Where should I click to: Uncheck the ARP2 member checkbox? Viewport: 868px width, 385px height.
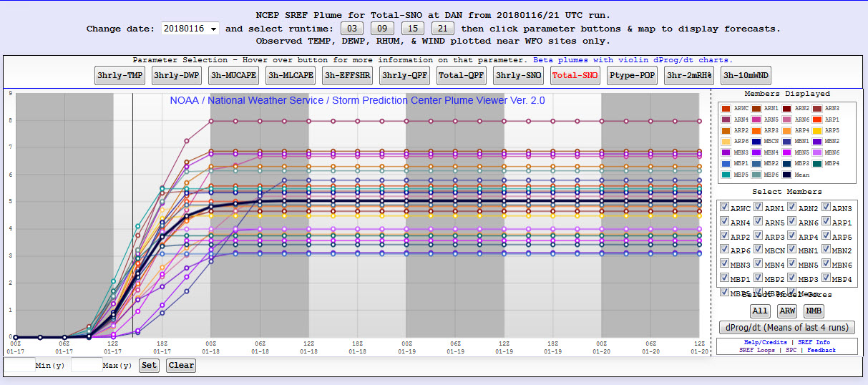coord(725,236)
